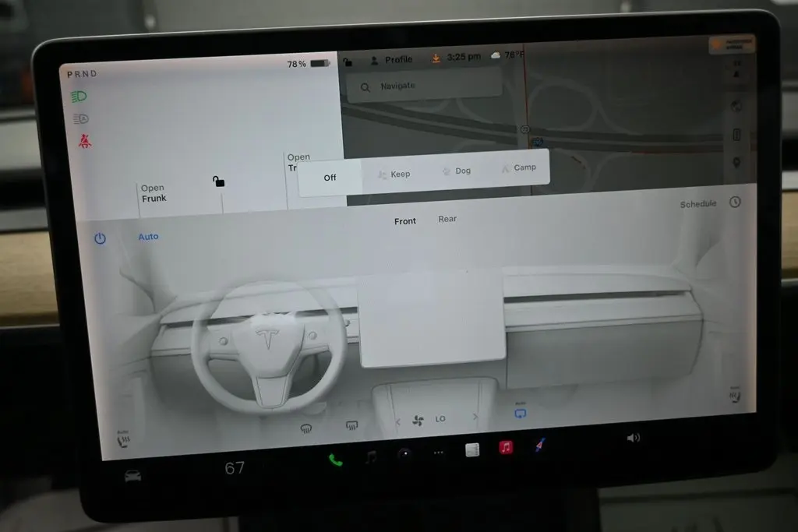Tap the download update icon
The width and height of the screenshot is (798, 532).
coord(435,58)
